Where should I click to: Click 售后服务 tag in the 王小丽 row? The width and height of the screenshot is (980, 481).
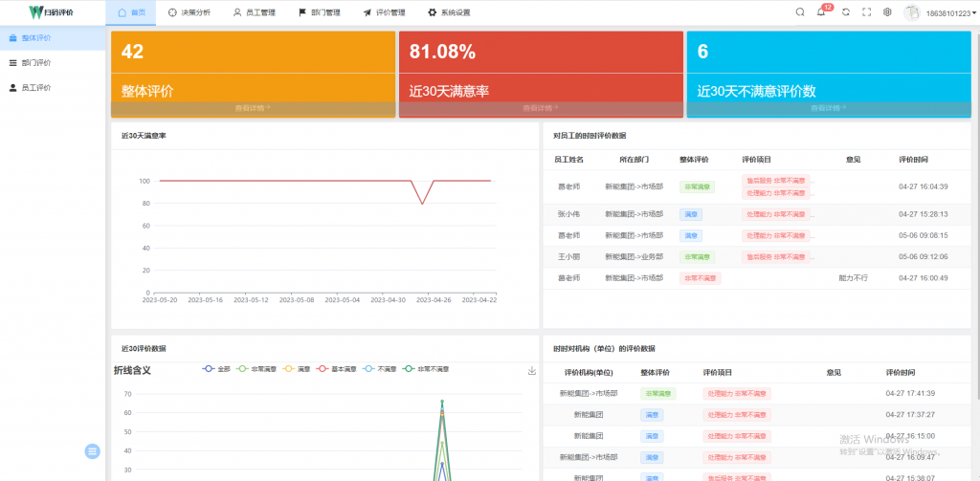coord(775,256)
